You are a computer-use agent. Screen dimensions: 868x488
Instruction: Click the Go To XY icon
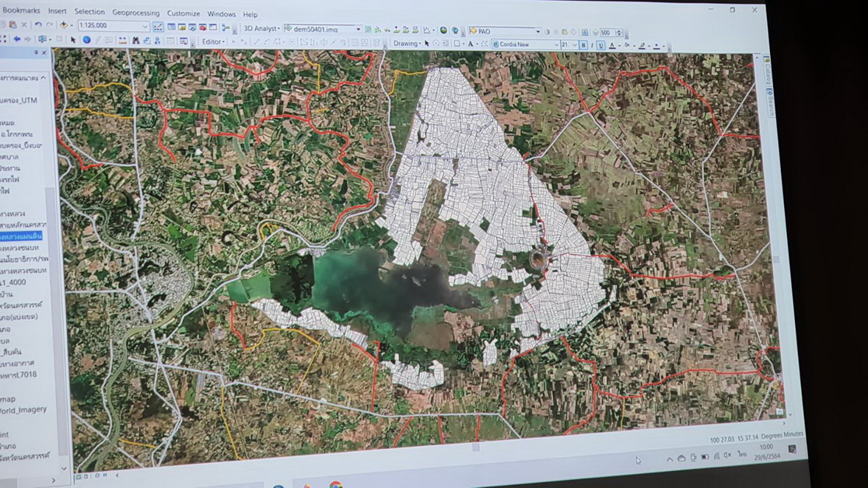click(157, 40)
